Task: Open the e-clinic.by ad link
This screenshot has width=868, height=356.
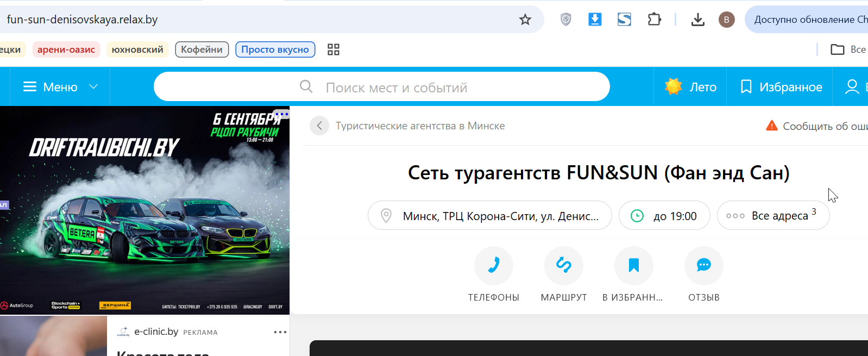Action: [x=156, y=332]
